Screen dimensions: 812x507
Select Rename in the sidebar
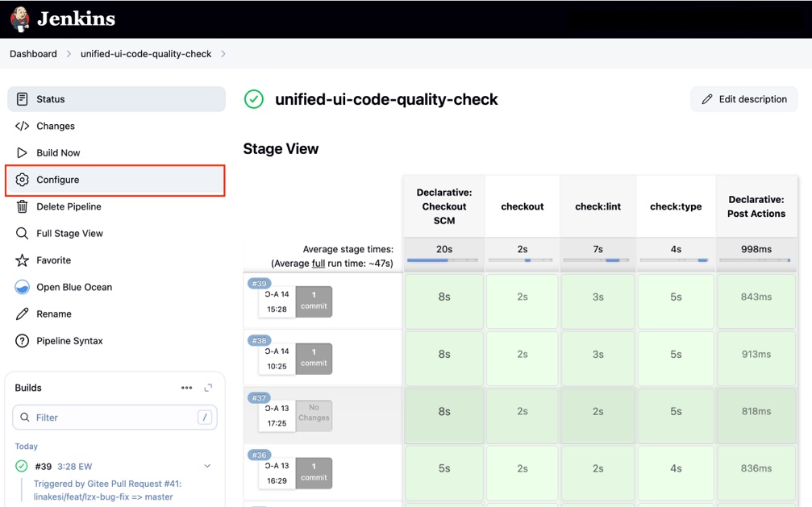tap(53, 314)
